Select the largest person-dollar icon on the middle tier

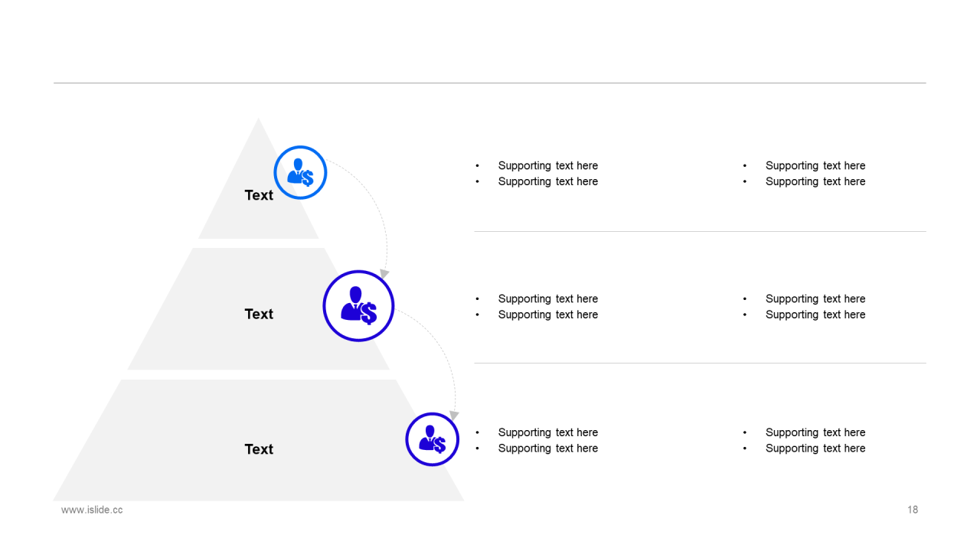pos(358,305)
